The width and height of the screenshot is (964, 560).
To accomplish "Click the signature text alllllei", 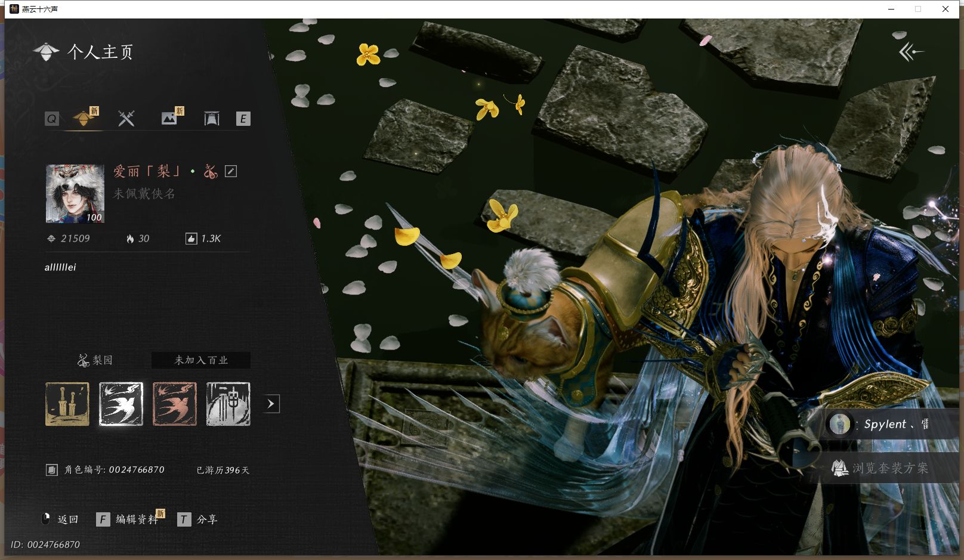I will [60, 267].
